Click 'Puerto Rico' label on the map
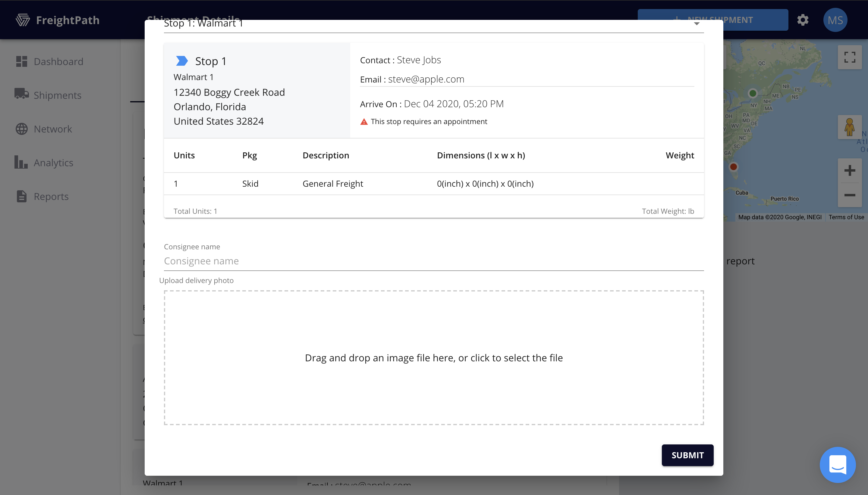This screenshot has width=868, height=495. click(784, 198)
